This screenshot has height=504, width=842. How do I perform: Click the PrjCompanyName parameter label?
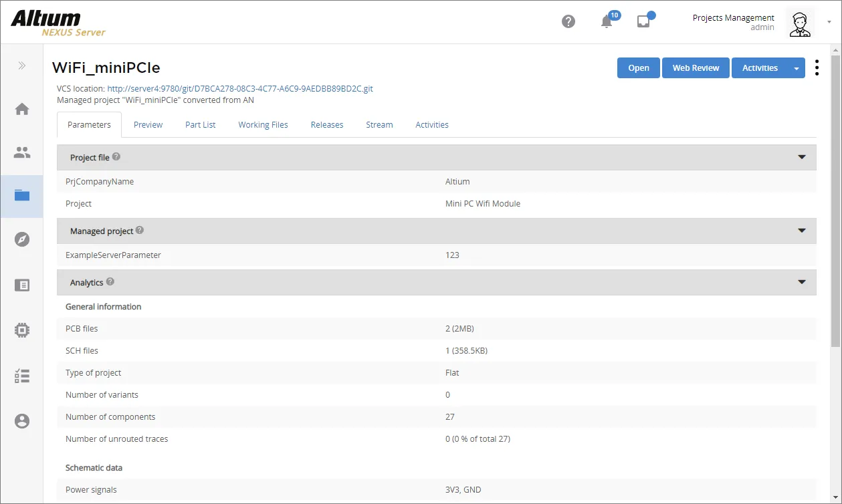(x=100, y=182)
